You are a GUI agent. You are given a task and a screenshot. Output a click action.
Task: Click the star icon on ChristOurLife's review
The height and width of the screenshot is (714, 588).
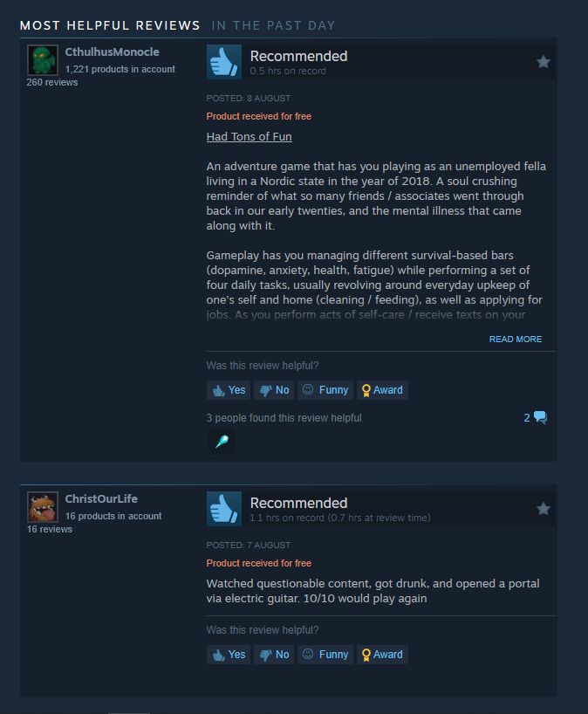tap(543, 509)
